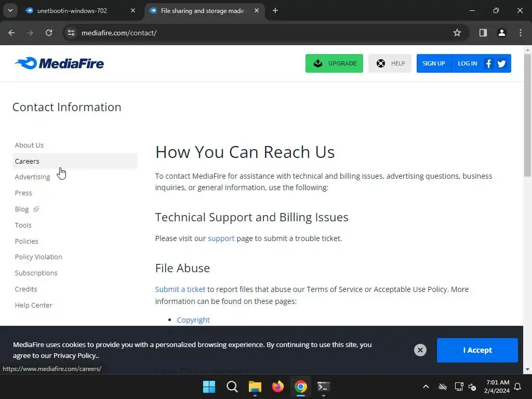Open the Credits sidebar link
Screen dimensions: 532x399
(x=26, y=289)
